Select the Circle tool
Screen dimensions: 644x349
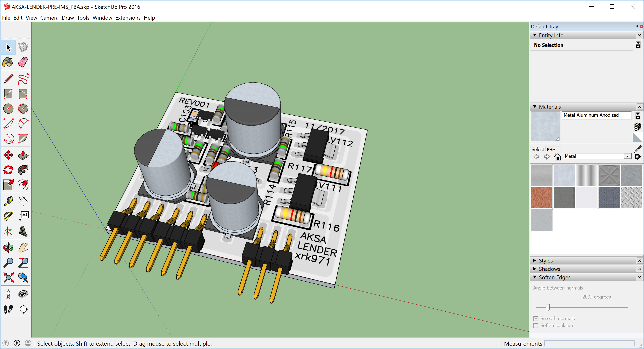pos(8,109)
